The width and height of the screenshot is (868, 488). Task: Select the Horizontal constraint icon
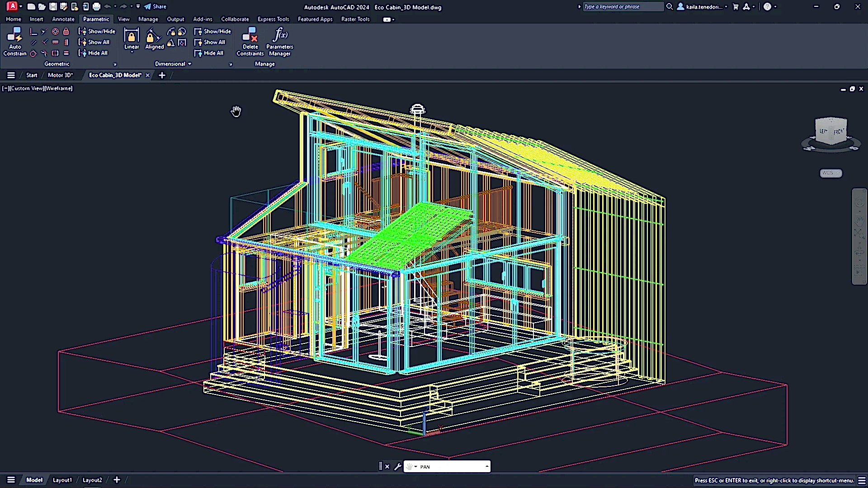click(x=55, y=42)
